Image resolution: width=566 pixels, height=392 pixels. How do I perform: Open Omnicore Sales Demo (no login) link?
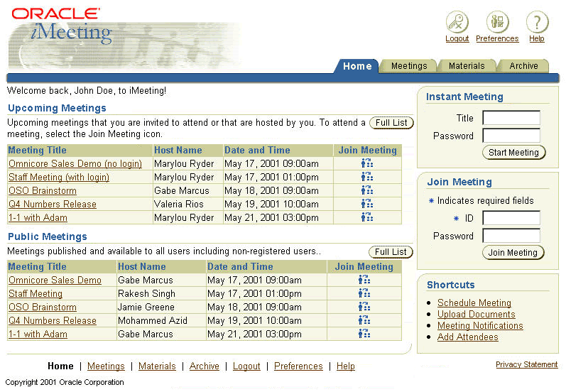(x=75, y=164)
